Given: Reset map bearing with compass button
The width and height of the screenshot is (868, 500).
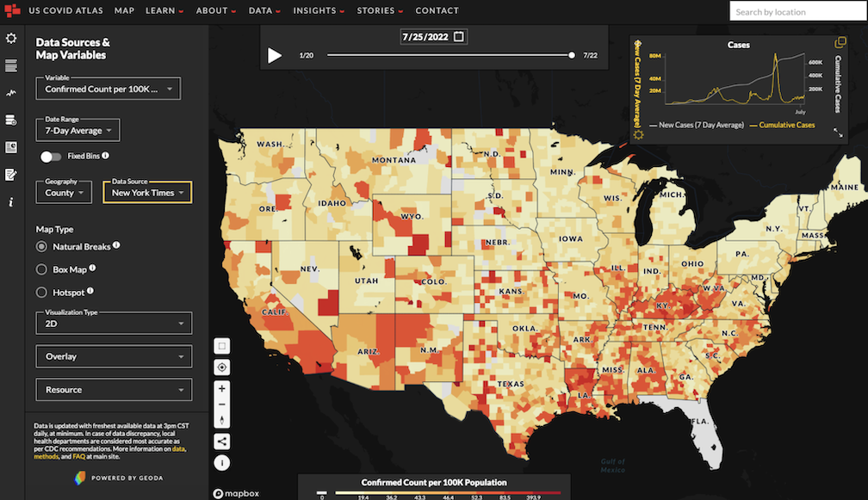Looking at the screenshot, I should pos(222,420).
